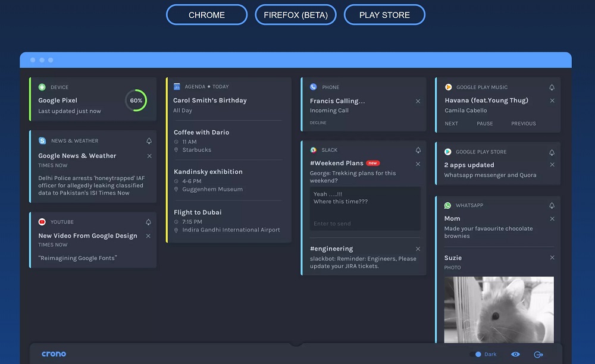The width and height of the screenshot is (595, 364).
Task: Click the Google Play Store icon
Action: [x=448, y=152]
